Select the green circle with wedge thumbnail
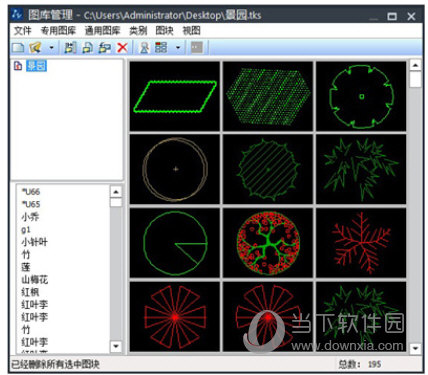Image resolution: width=428 pixels, height=375 pixels. (175, 243)
